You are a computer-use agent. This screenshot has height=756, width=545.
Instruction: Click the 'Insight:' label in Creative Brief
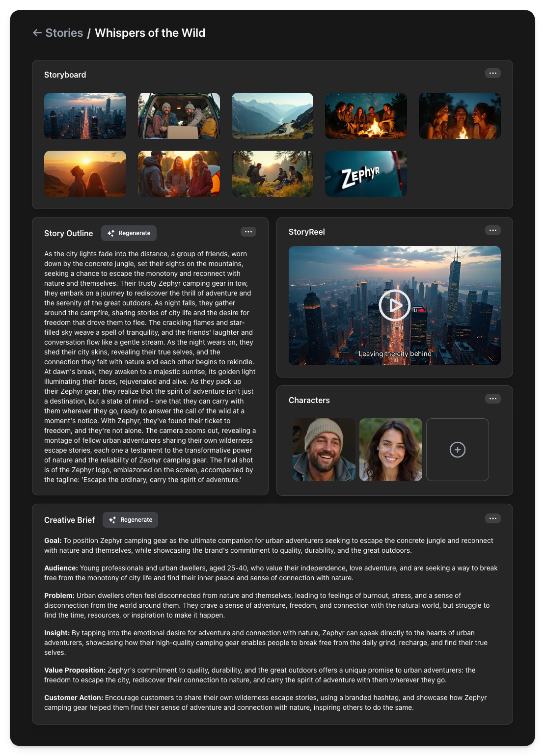(x=57, y=633)
